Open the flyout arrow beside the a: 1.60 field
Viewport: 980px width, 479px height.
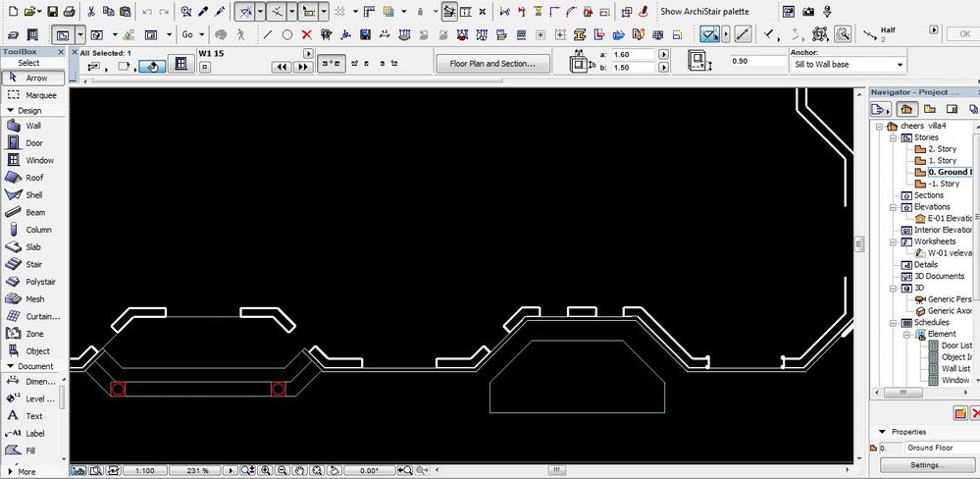663,54
